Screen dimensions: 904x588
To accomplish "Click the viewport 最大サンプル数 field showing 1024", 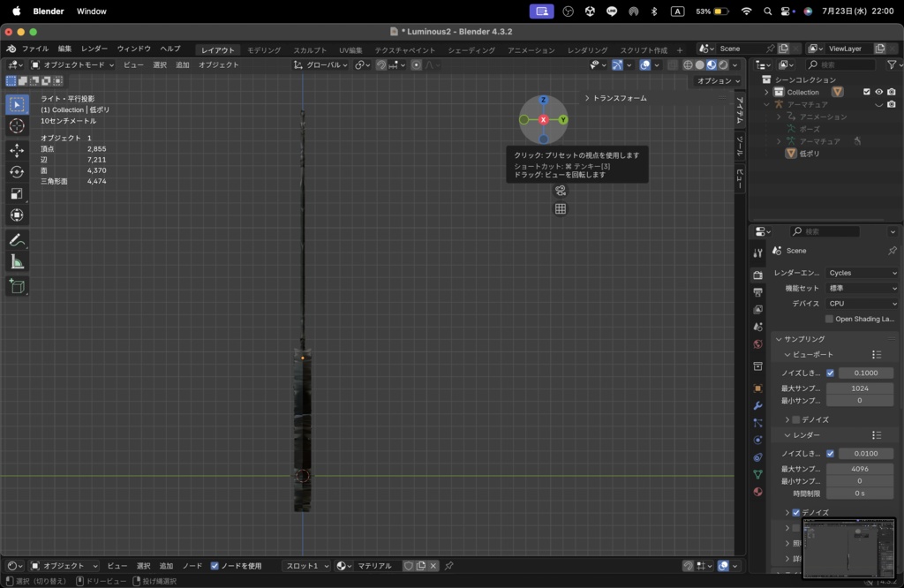I will coord(859,388).
